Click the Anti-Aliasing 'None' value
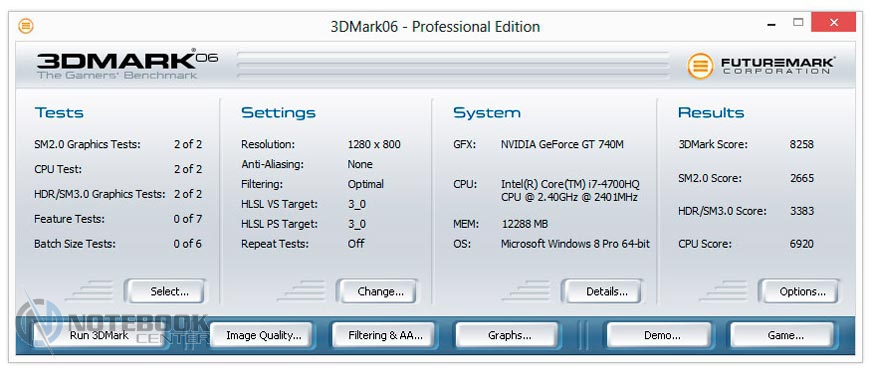This screenshot has height=370, width=870. (x=360, y=164)
